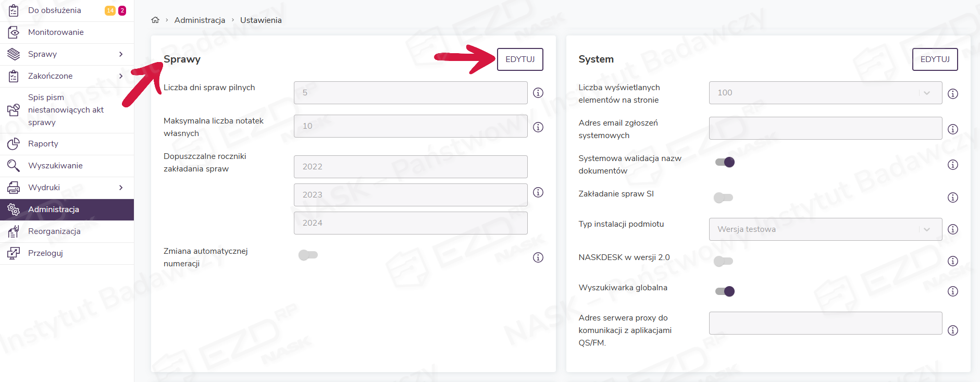The width and height of the screenshot is (980, 382).
Task: Click info icon for Typ instalacji podmiotu
Action: pyautogui.click(x=953, y=229)
